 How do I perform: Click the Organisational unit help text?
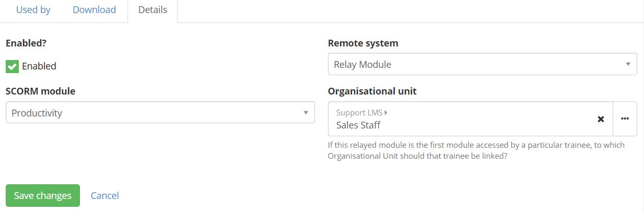pos(476,150)
